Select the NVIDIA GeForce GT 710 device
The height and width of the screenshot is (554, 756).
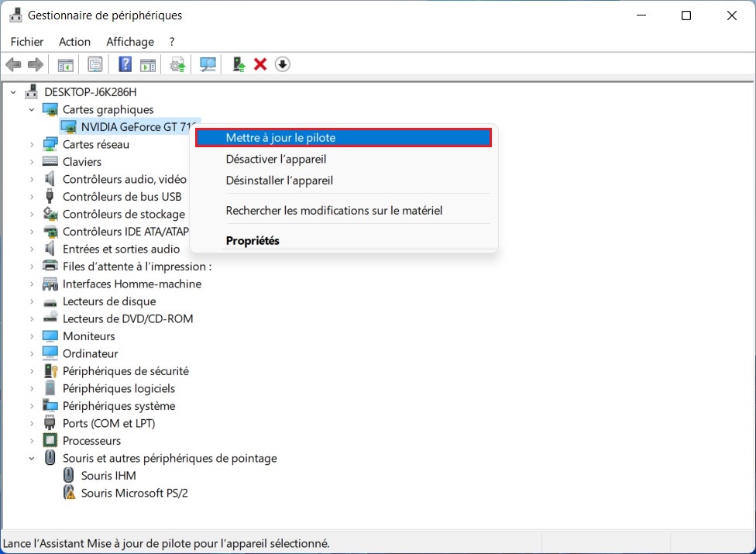tap(128, 126)
